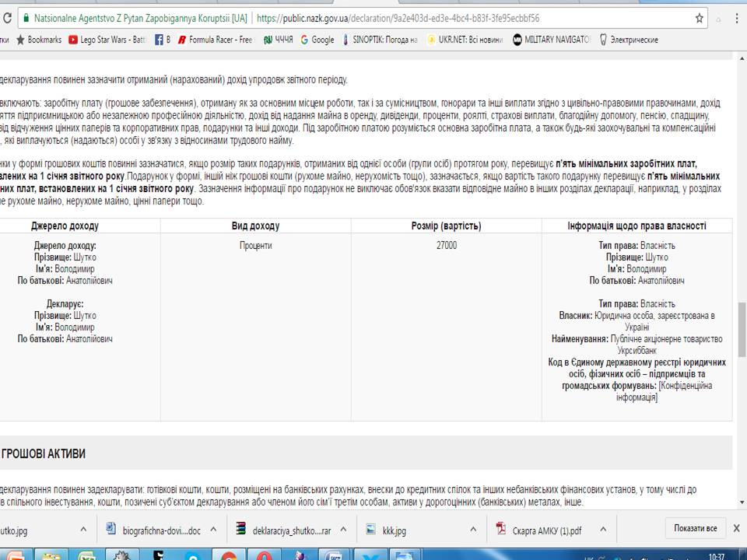Expand options for Скарга АМКУ pdf download
747x560 pixels.
[603, 529]
